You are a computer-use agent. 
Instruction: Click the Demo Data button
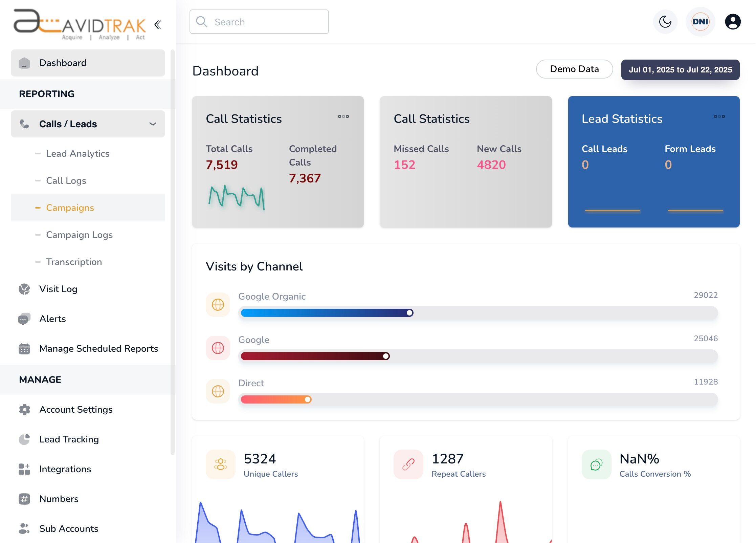(x=574, y=69)
